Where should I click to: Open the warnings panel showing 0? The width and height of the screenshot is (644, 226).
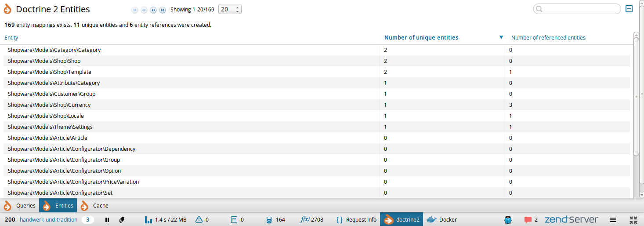point(202,219)
